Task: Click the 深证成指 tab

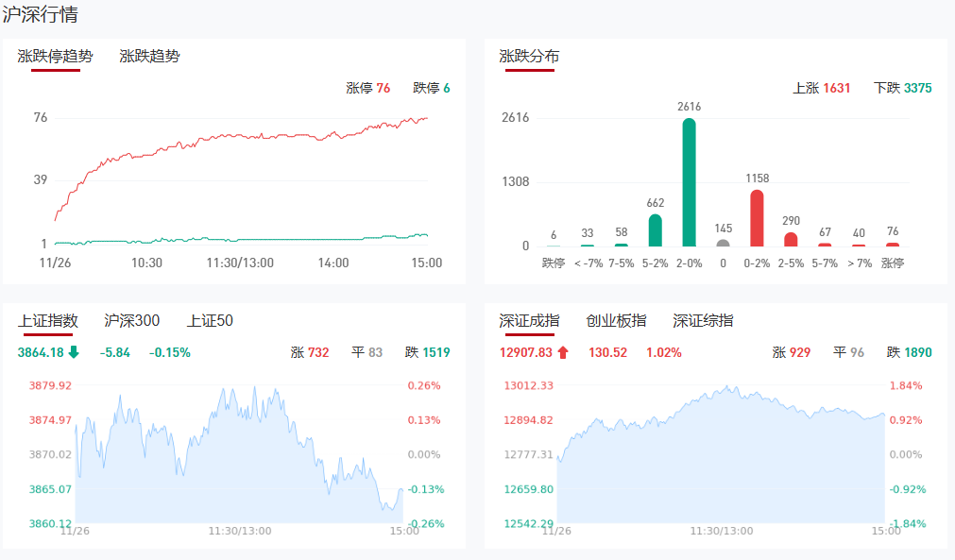Action: [529, 321]
